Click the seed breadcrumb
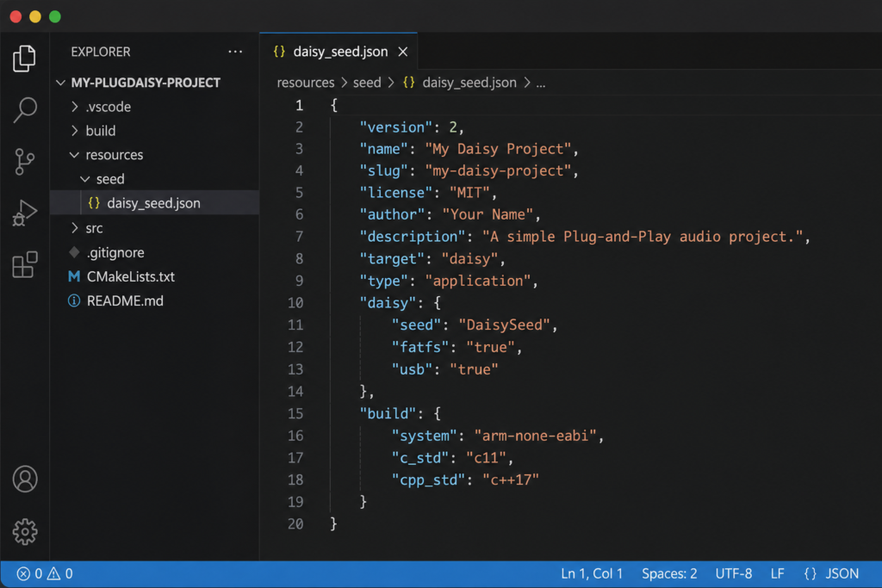Viewport: 882px width, 588px height. click(367, 83)
